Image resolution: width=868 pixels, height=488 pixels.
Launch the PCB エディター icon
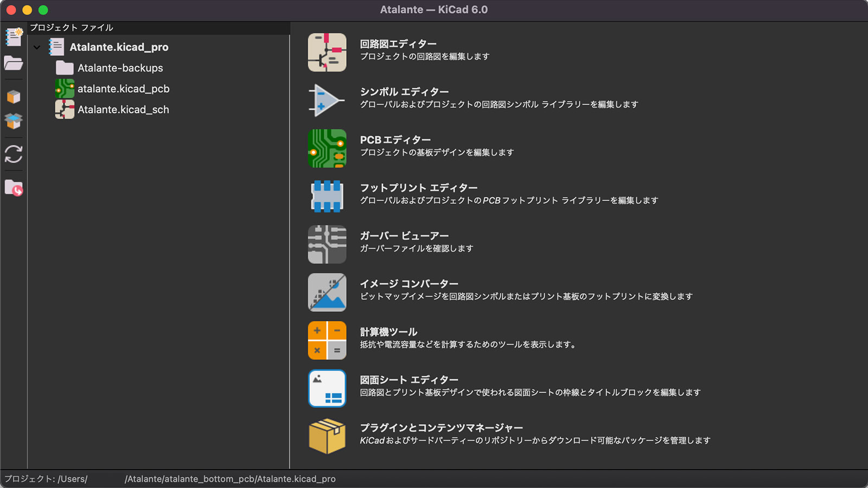point(327,149)
